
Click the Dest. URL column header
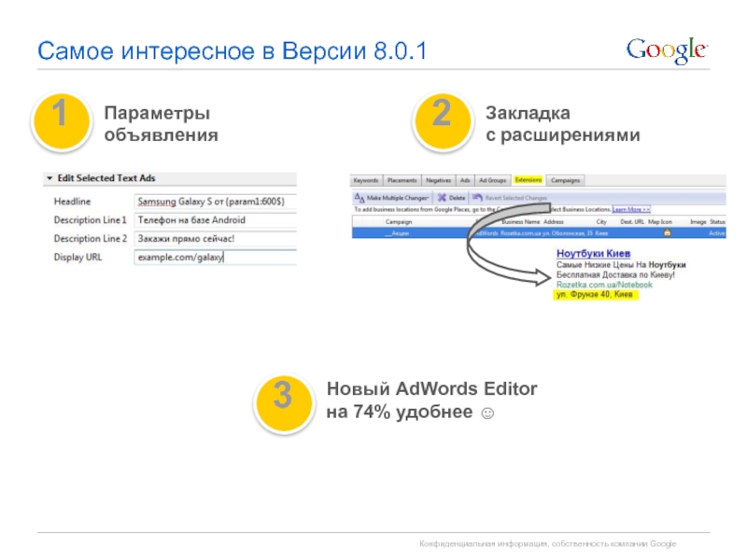[632, 222]
